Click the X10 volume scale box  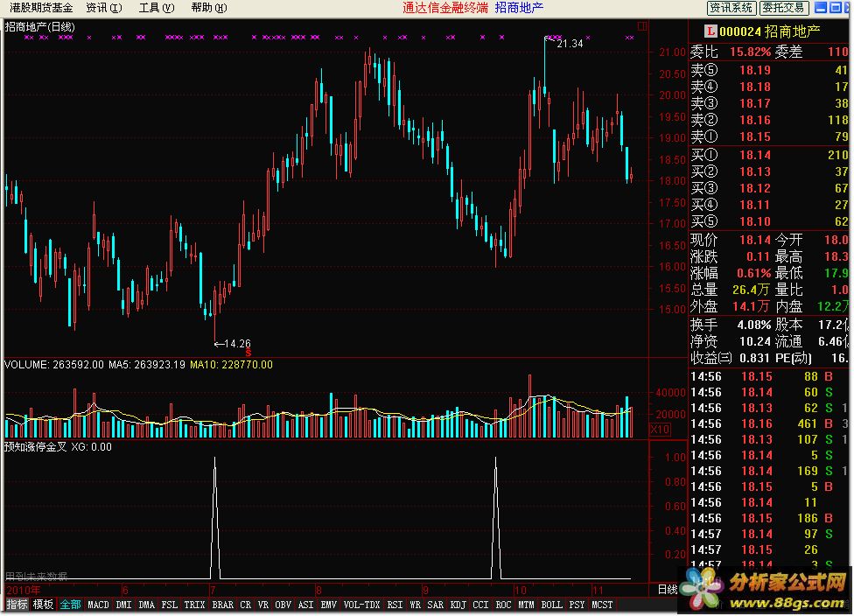[660, 429]
